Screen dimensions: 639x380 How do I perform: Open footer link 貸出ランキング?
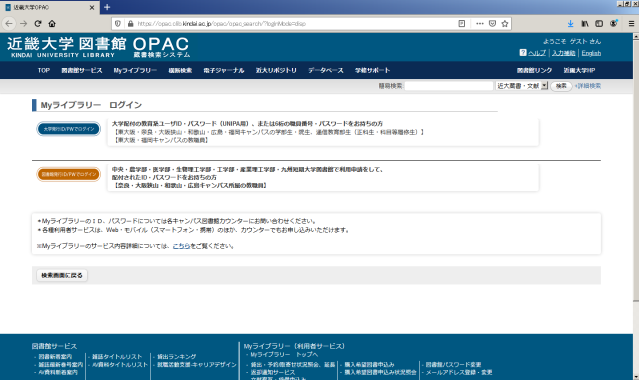(x=176, y=357)
